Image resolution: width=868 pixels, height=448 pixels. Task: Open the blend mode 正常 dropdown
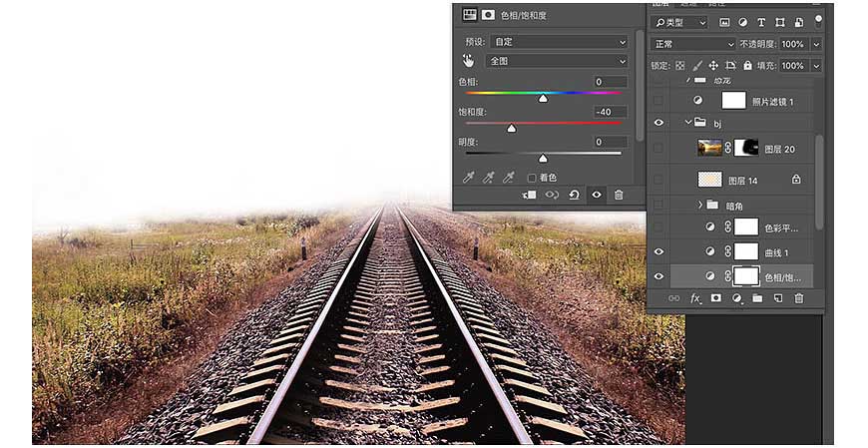693,44
